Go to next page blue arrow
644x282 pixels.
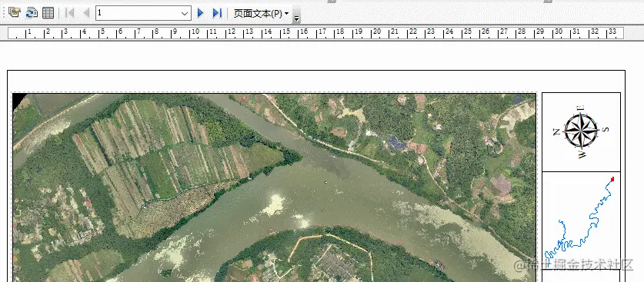point(200,13)
